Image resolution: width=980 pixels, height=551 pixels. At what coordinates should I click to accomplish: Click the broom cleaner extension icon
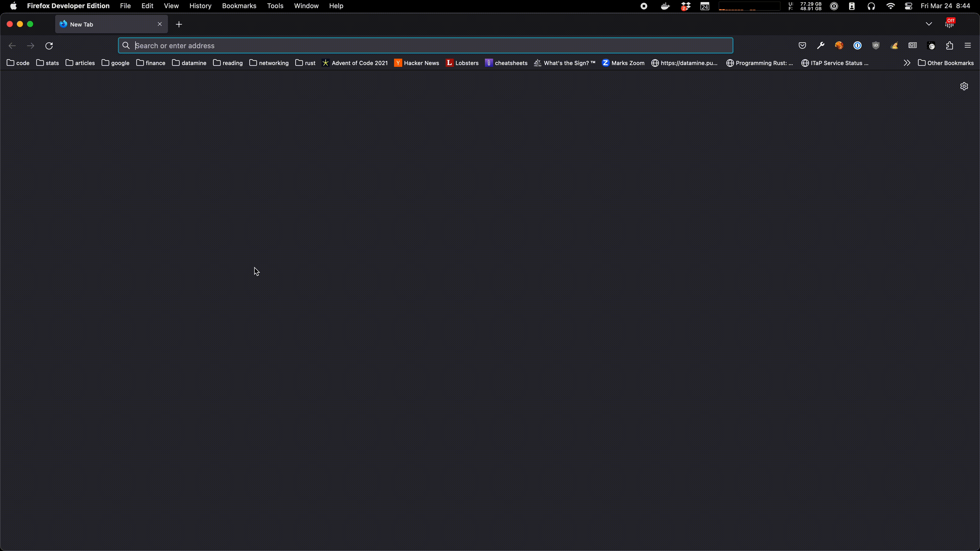coord(895,46)
